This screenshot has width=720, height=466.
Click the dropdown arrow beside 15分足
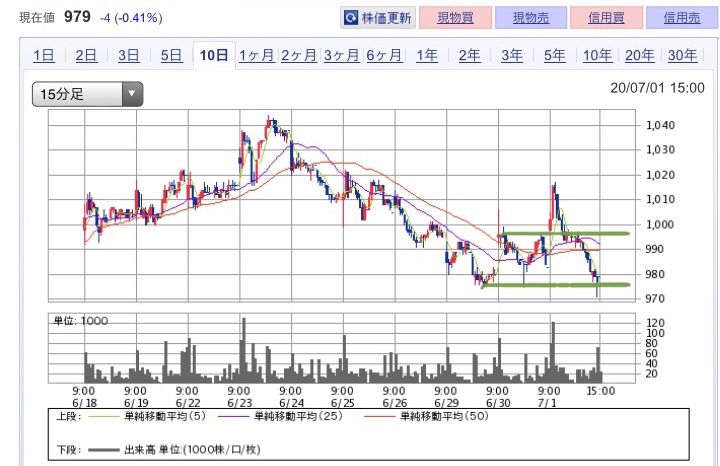pos(132,94)
